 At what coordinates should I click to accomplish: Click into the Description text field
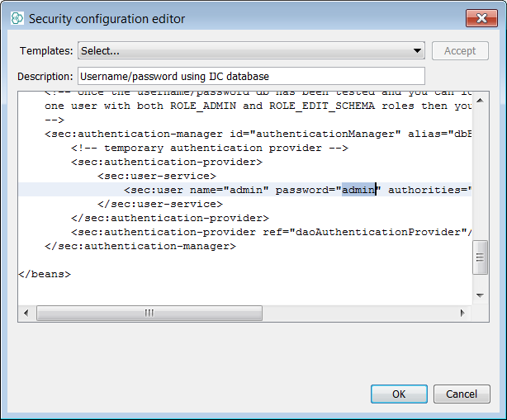point(251,77)
